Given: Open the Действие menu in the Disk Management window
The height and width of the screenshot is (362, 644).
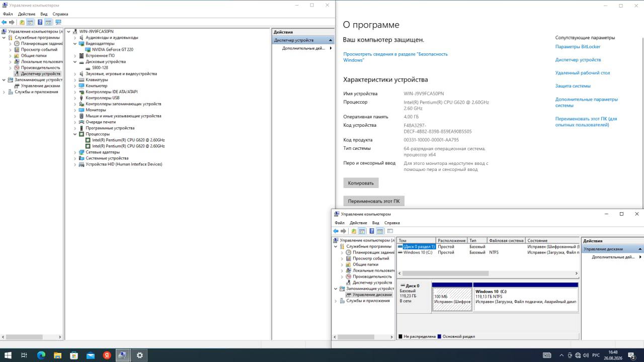Looking at the screenshot, I should coord(358,223).
